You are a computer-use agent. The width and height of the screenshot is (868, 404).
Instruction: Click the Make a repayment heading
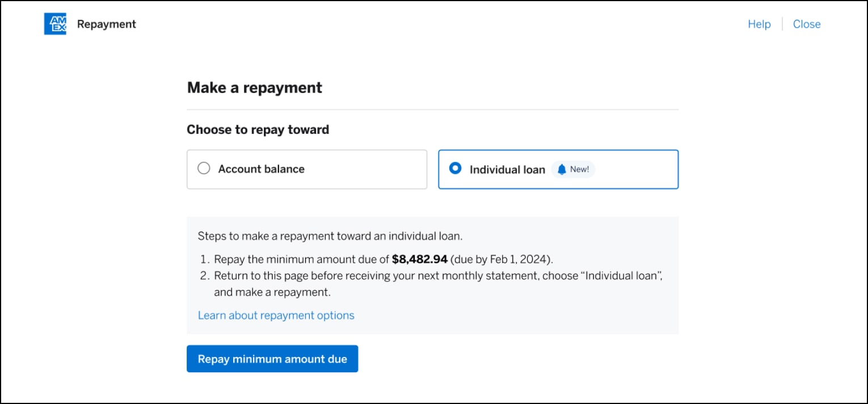coord(254,87)
